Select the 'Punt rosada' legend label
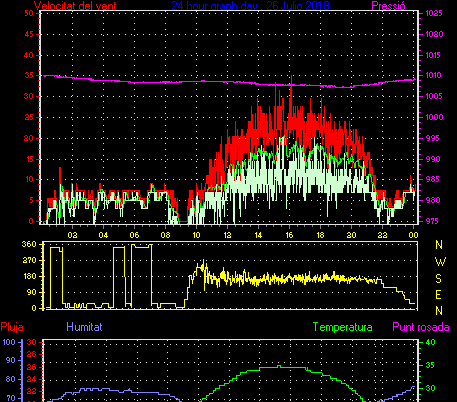The height and width of the screenshot is (402, 457). pos(421,327)
